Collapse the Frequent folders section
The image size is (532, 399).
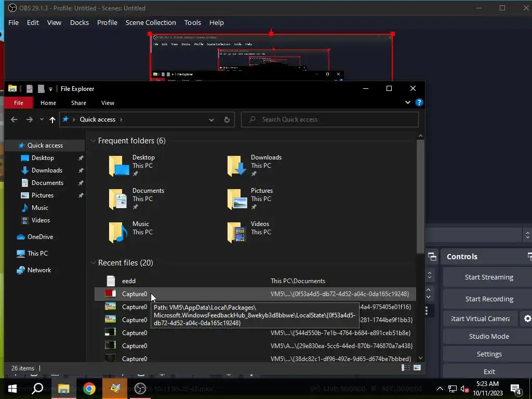93,140
